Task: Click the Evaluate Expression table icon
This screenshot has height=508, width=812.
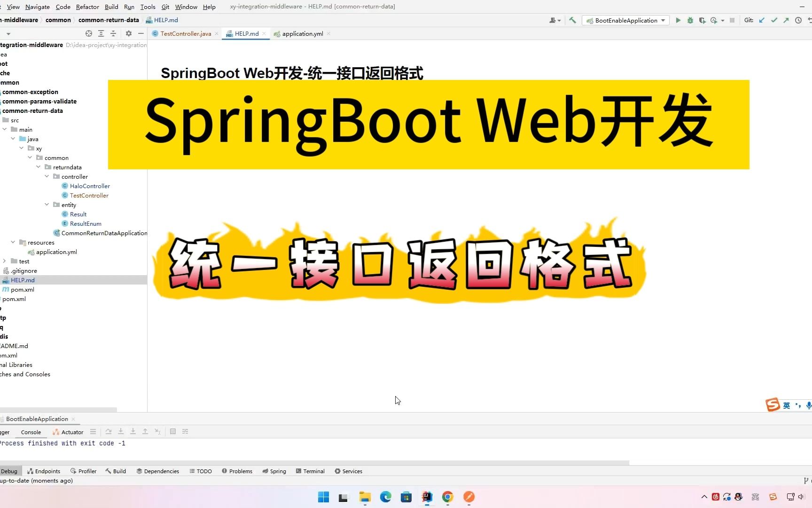Action: 173,431
